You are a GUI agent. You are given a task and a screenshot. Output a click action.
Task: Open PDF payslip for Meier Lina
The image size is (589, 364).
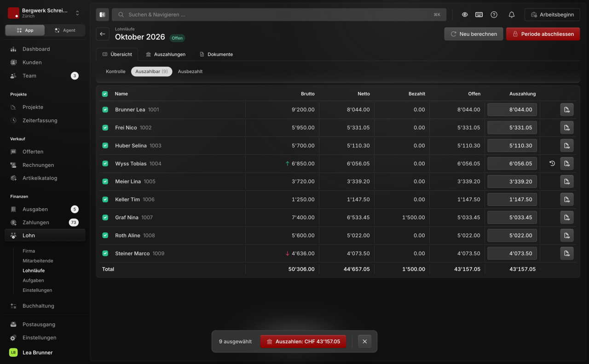coord(567,182)
